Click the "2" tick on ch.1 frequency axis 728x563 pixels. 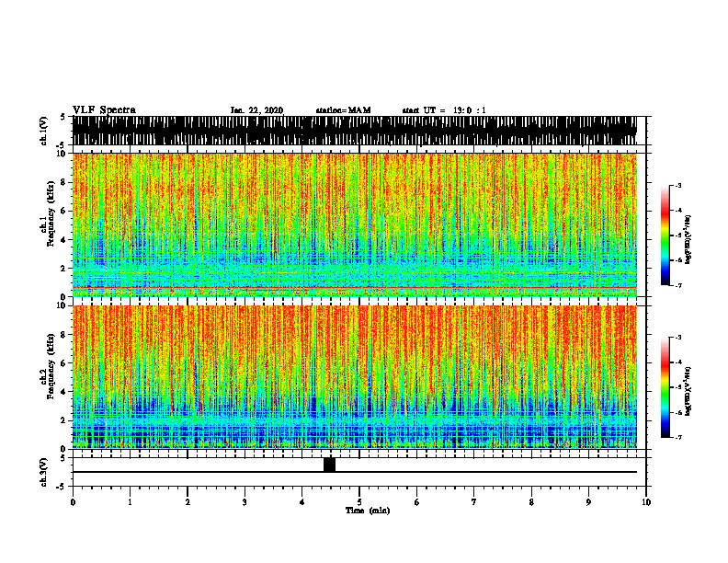64,268
